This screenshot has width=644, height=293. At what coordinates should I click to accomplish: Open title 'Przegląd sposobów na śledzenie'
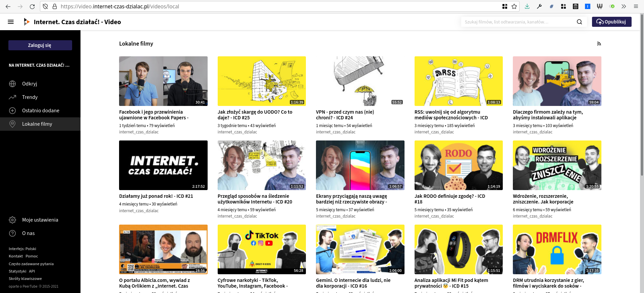255,199
